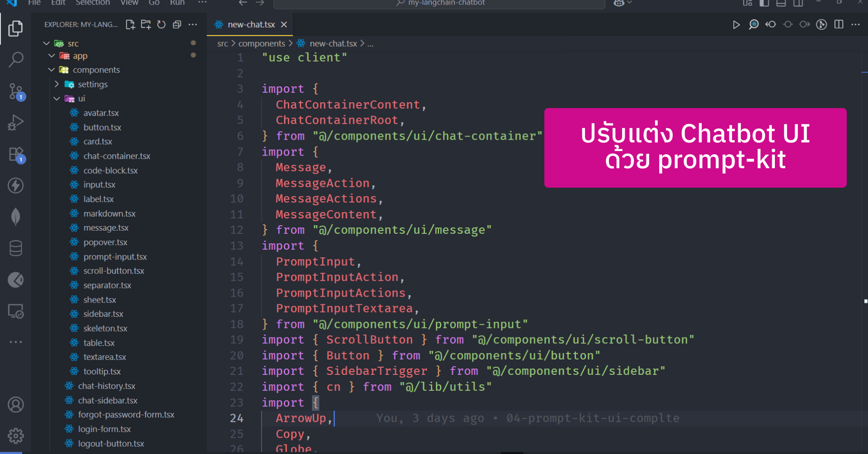
Task: Open the MongoDB leaf icon view
Action: pos(16,217)
